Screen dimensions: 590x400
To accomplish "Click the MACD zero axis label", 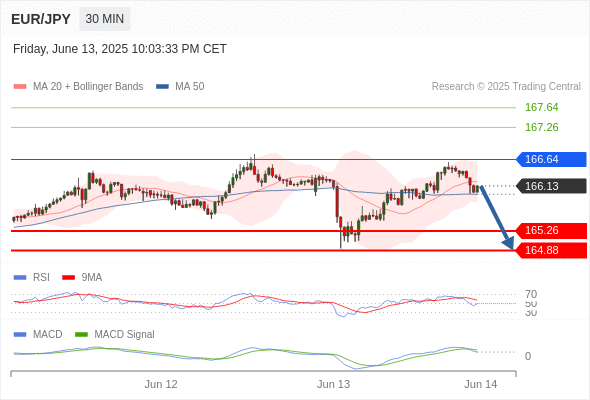I will coord(528,356).
